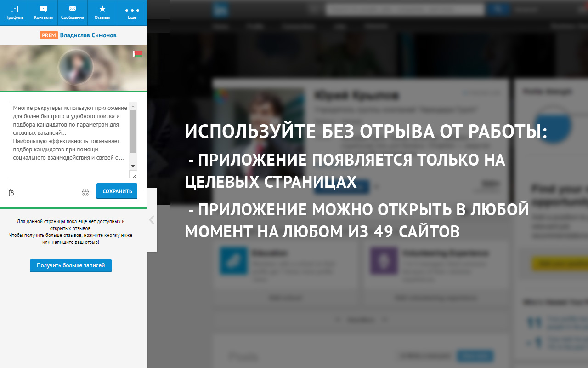The width and height of the screenshot is (588, 368).
Task: Click the PREM badge
Action: [49, 35]
